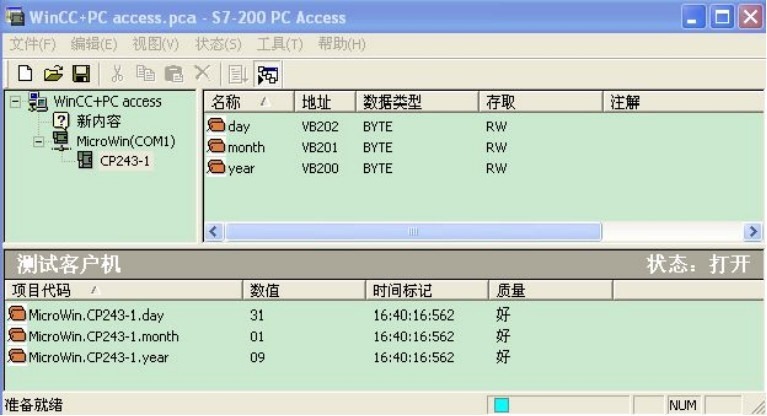Select the item named month

click(246, 147)
